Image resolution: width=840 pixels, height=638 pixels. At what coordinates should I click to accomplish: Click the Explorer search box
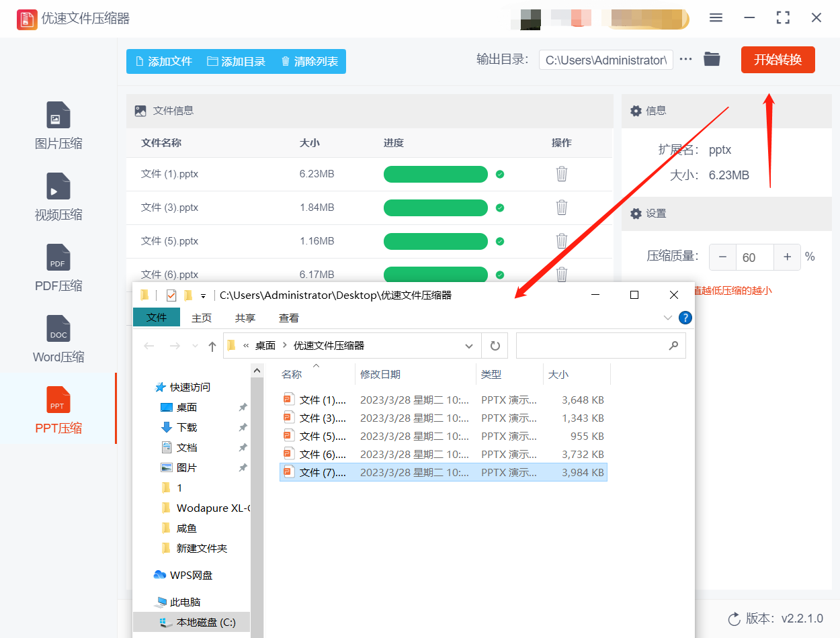coord(601,346)
